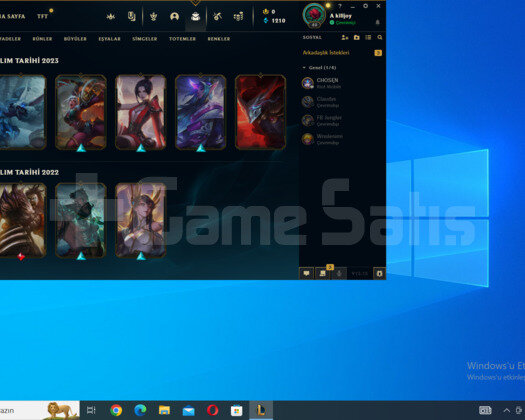Click the Windows taskbar search box

point(40,410)
